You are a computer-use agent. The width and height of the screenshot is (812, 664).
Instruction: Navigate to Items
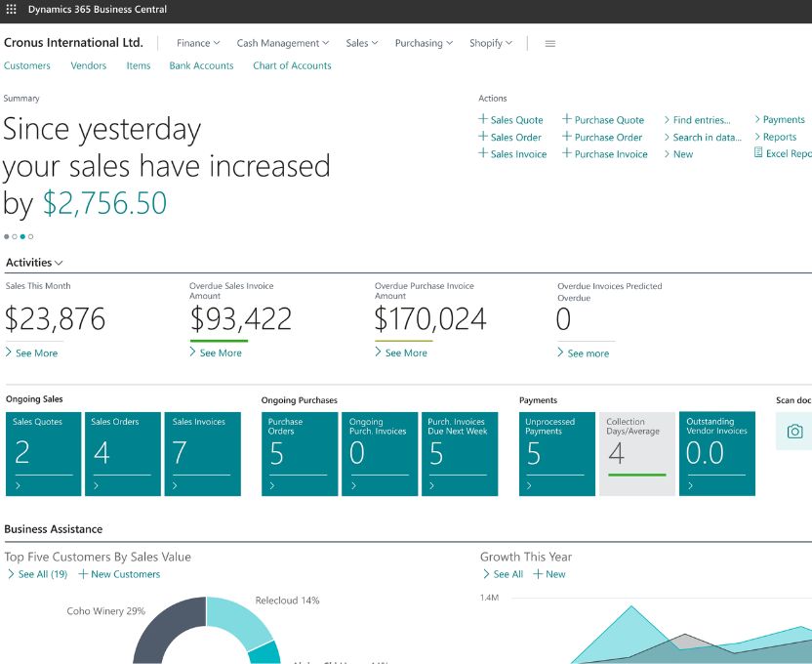coord(139,65)
